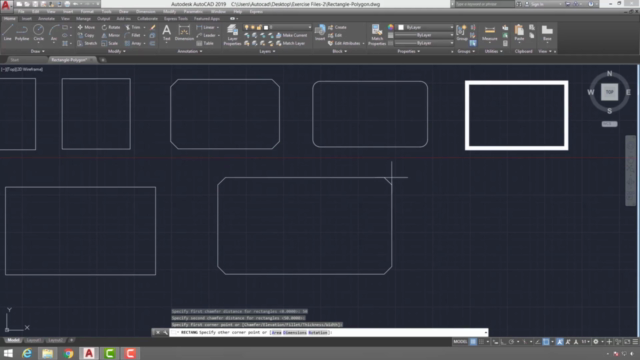640x360 pixels.
Task: Open the Manage ribbon tab
Action: (x=83, y=18)
